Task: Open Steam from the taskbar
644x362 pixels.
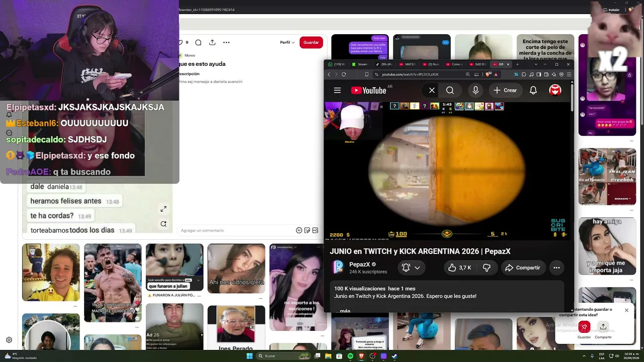Action: coord(394,356)
